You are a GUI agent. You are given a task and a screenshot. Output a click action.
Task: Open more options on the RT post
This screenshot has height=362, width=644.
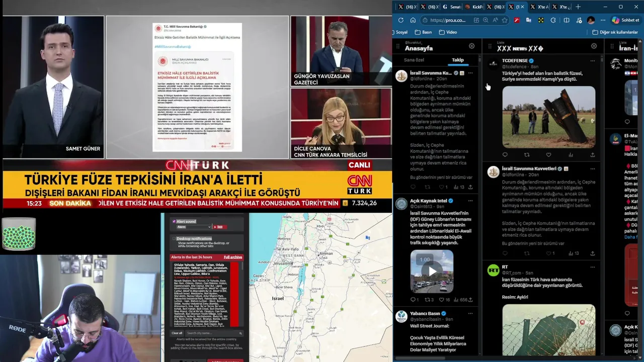pyautogui.click(x=593, y=266)
